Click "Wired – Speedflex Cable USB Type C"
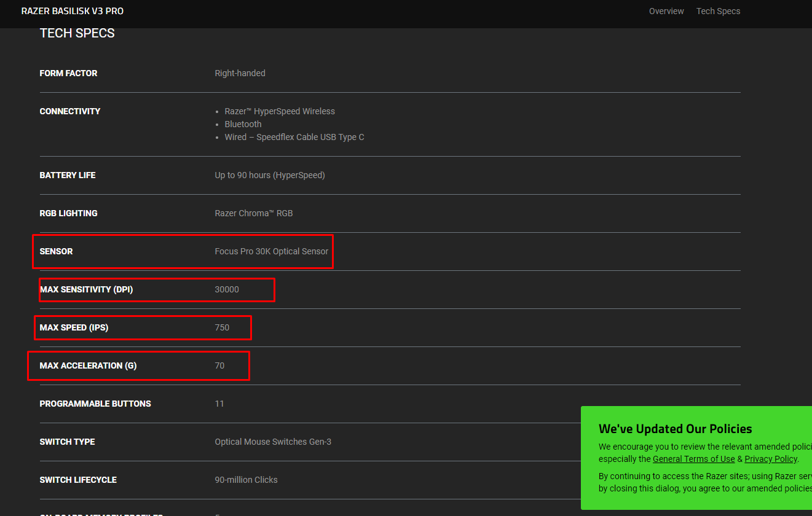 coord(294,137)
